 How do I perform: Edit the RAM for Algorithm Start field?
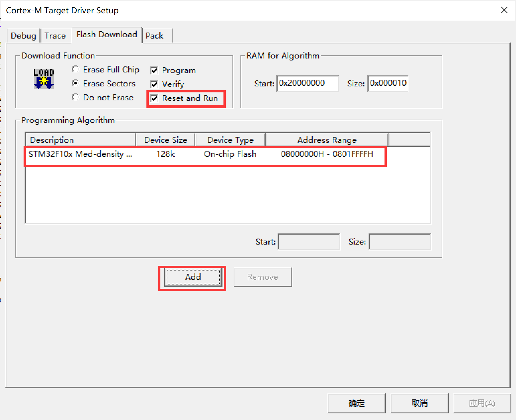(x=307, y=83)
